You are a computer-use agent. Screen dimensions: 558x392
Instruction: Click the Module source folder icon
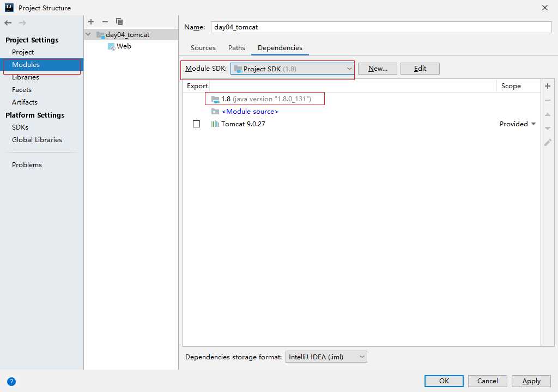pos(215,112)
